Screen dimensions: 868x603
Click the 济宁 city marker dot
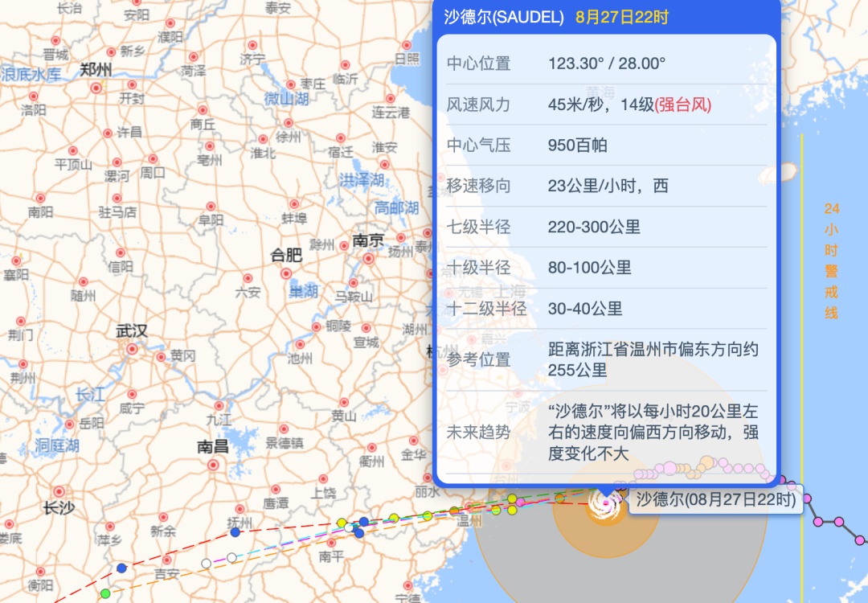coord(253,45)
